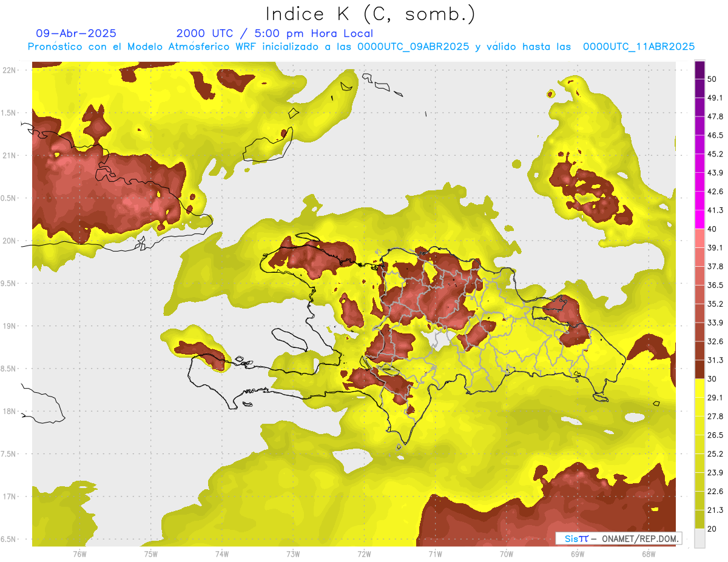Click the "22.6" colorbar value

click(715, 492)
